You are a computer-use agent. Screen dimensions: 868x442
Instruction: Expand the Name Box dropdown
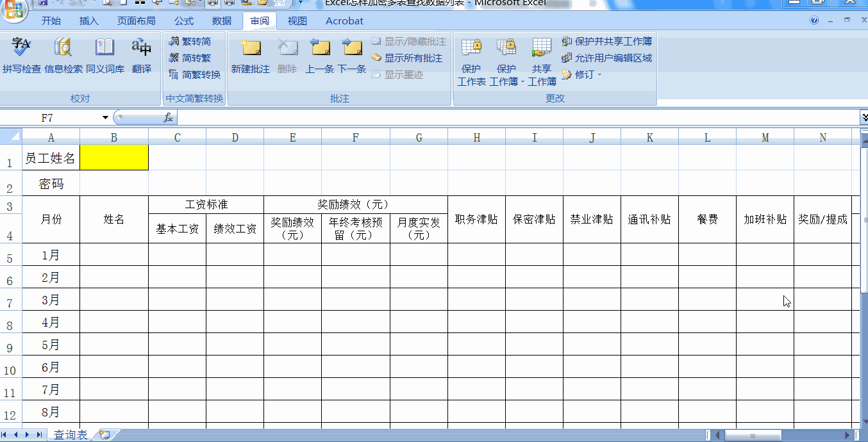(105, 119)
